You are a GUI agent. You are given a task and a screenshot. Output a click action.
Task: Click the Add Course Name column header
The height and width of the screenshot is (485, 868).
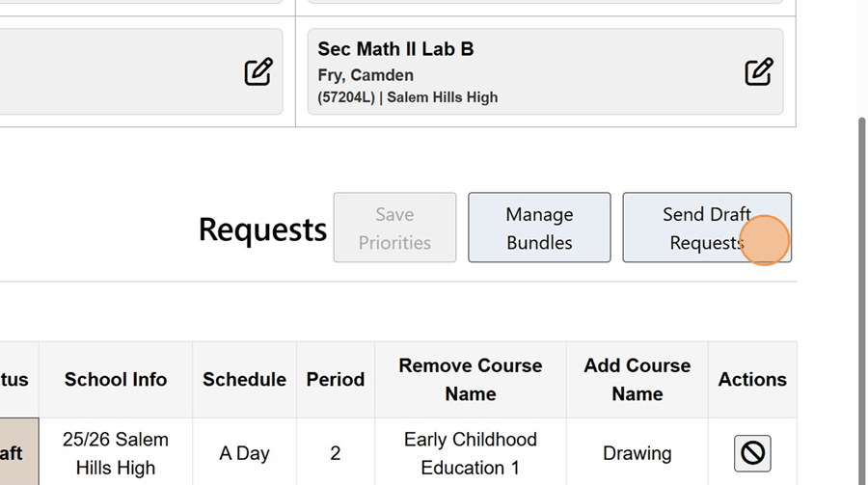pos(637,380)
